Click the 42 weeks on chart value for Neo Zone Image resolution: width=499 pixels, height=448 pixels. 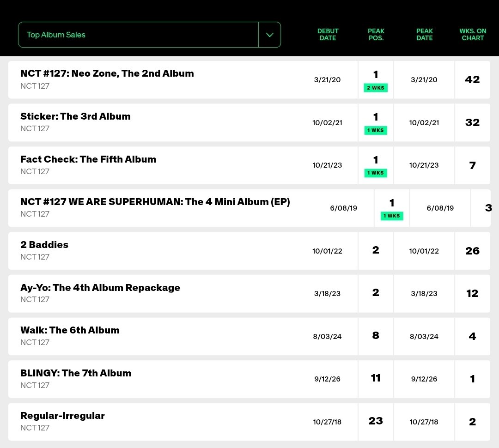[x=472, y=79]
